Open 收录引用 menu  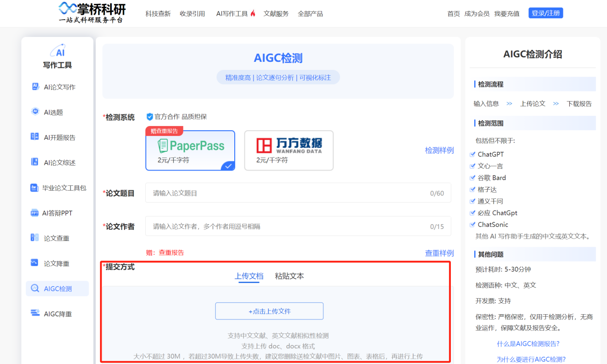[193, 13]
